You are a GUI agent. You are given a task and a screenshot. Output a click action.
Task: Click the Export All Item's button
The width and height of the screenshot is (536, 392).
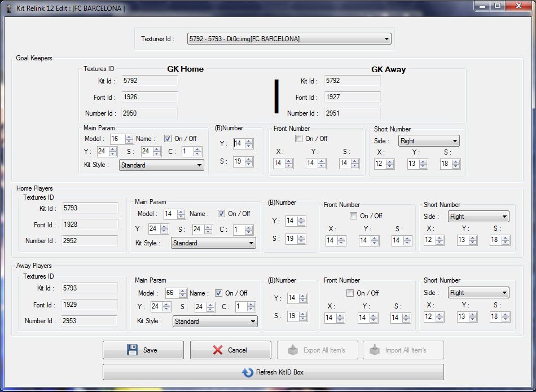coord(318,350)
